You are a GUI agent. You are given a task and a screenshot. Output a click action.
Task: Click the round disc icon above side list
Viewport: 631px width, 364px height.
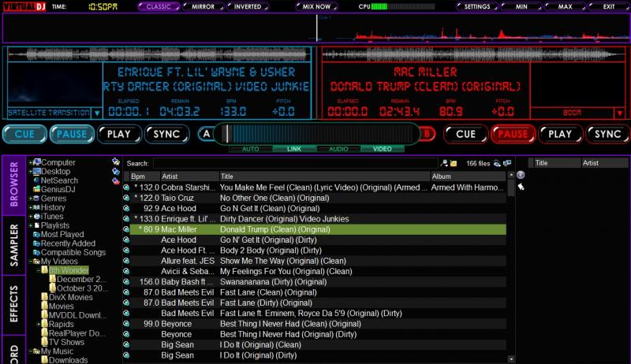pos(521,175)
